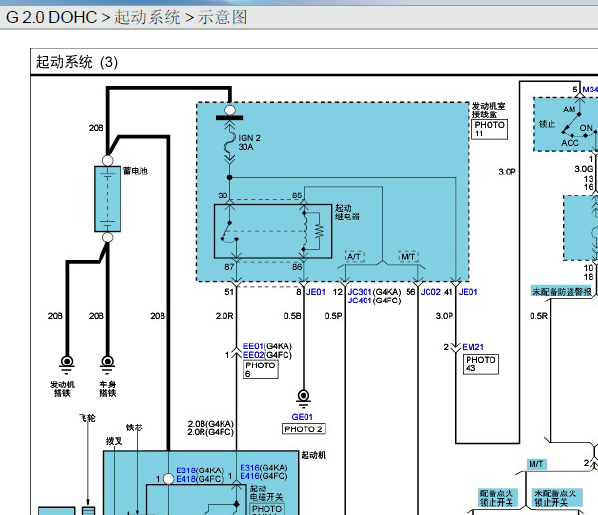Open the JC401 connector link
This screenshot has height=515, width=598.
click(359, 300)
